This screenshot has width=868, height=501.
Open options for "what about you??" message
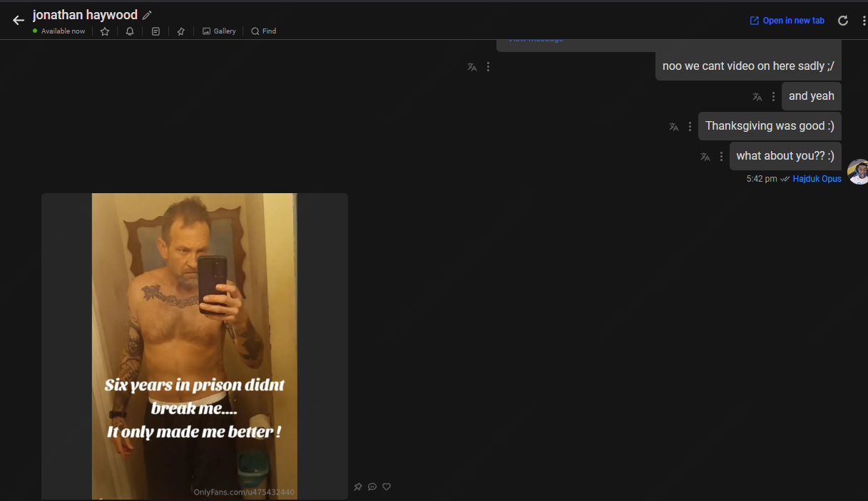pyautogui.click(x=721, y=156)
